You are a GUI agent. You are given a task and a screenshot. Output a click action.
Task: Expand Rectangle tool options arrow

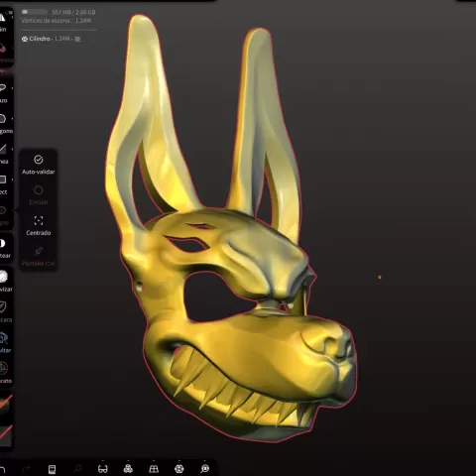coord(12,179)
